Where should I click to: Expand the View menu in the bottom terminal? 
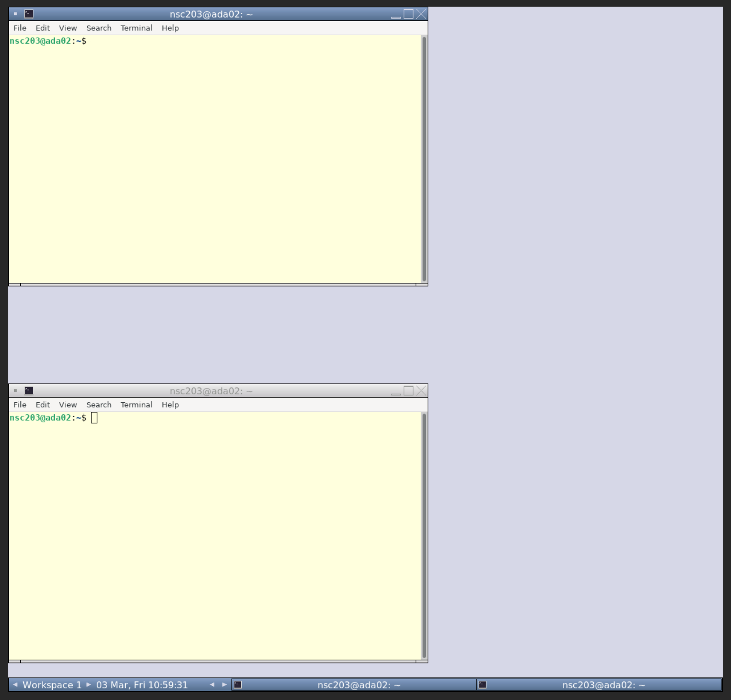(68, 405)
